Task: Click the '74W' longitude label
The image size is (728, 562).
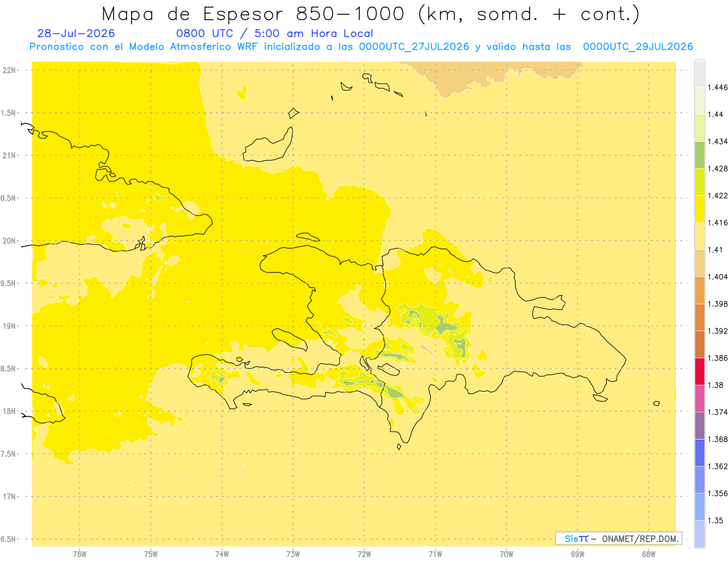Action: pos(222,554)
